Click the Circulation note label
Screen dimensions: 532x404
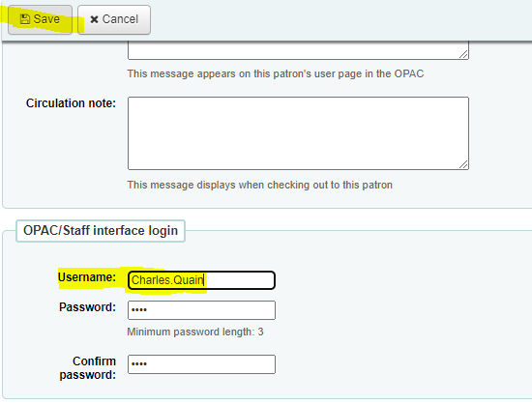[x=71, y=103]
